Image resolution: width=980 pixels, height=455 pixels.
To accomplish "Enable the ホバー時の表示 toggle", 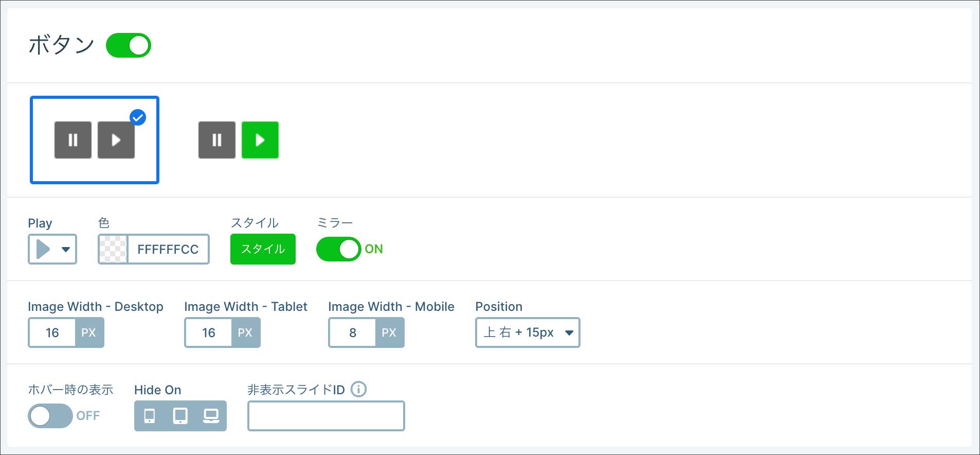I will coord(50,415).
